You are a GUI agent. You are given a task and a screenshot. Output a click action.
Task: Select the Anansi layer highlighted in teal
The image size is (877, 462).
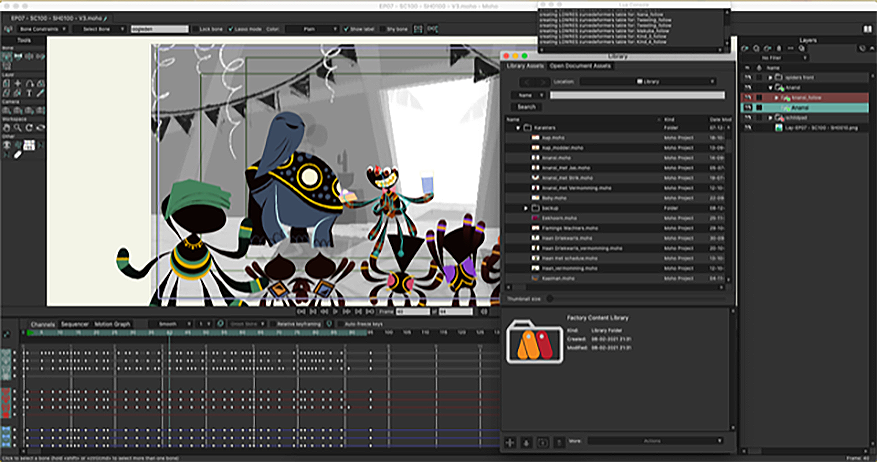pos(804,107)
